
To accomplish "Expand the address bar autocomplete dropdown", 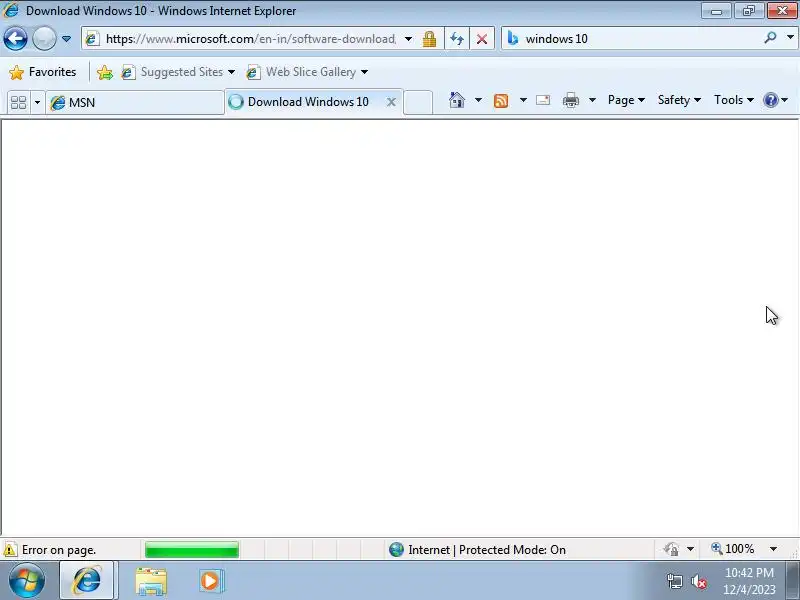I will [408, 39].
